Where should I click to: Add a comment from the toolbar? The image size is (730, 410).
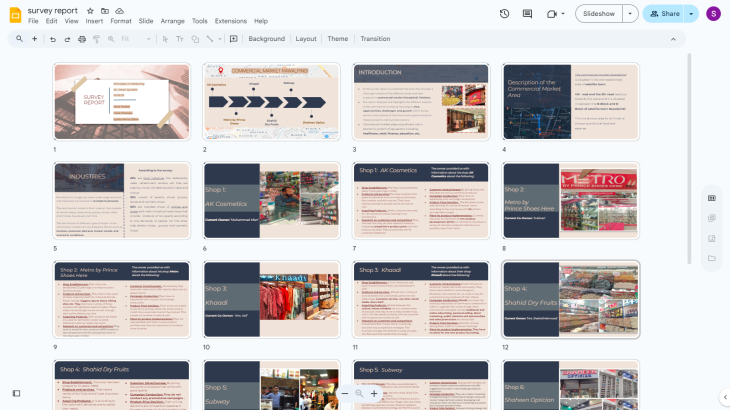(x=234, y=39)
